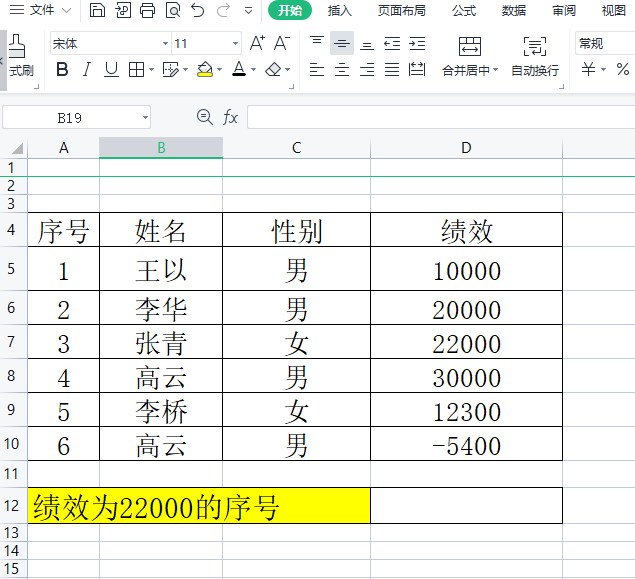635x579 pixels.
Task: Increase indent icon
Action: tap(417, 43)
